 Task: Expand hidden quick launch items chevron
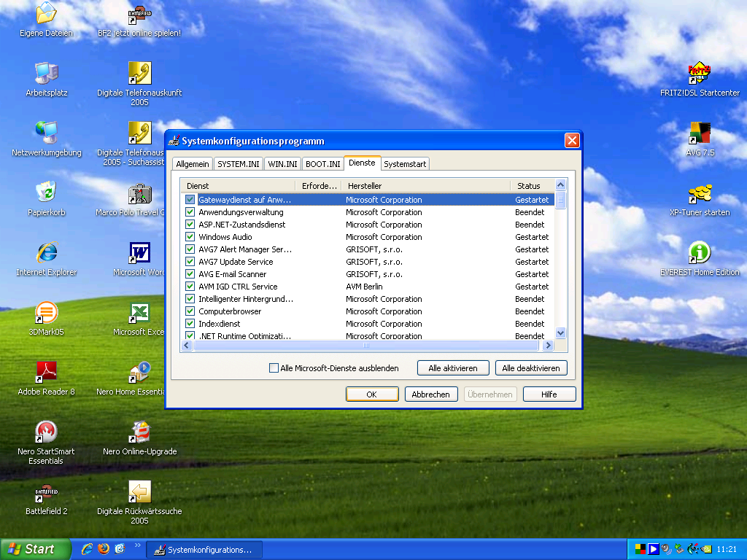tap(138, 545)
